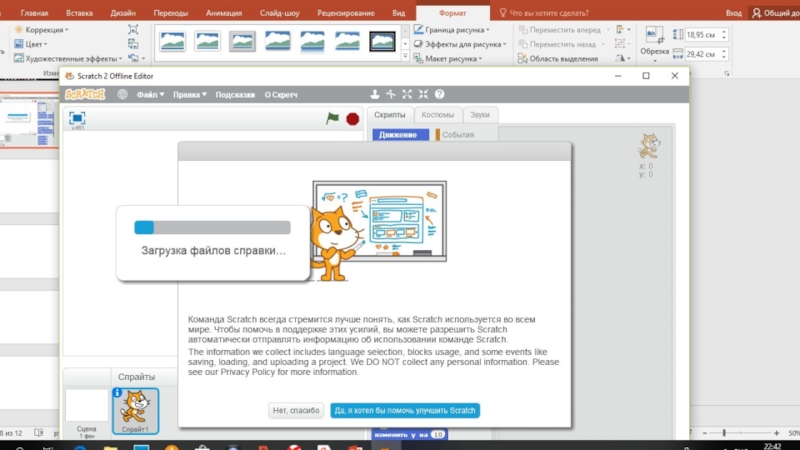The width and height of the screenshot is (800, 450).
Task: Open the Файл menu in Scratch
Action: click(150, 95)
